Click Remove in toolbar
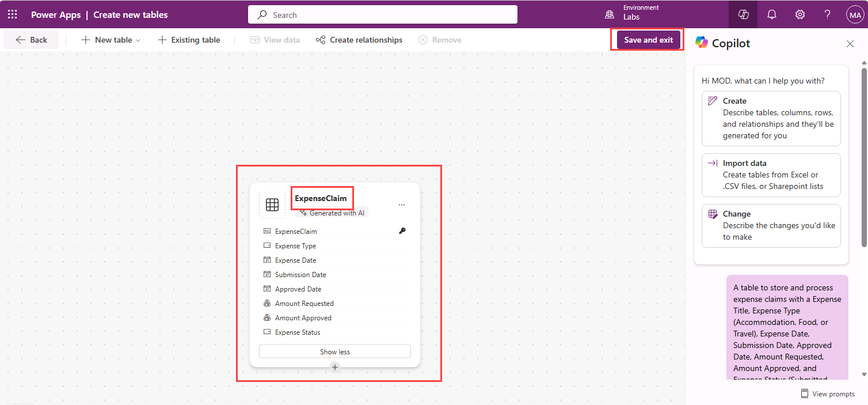Viewport: 868px width, 405px height. [x=440, y=40]
